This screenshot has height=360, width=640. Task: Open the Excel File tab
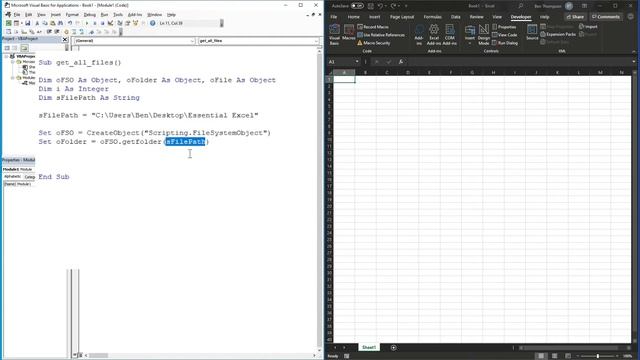pyautogui.click(x=333, y=17)
